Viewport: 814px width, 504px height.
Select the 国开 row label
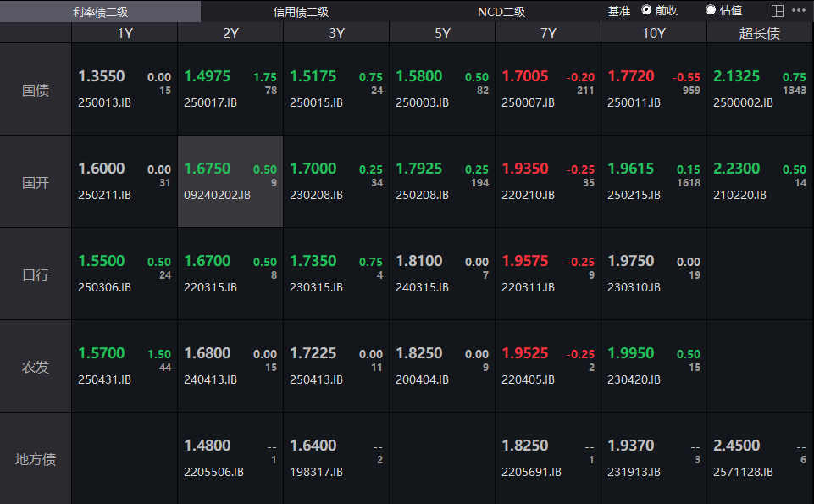36,182
